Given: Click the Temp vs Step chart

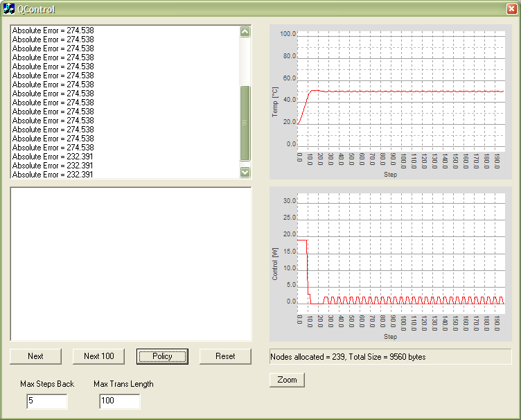Looking at the screenshot, I should [x=391, y=102].
